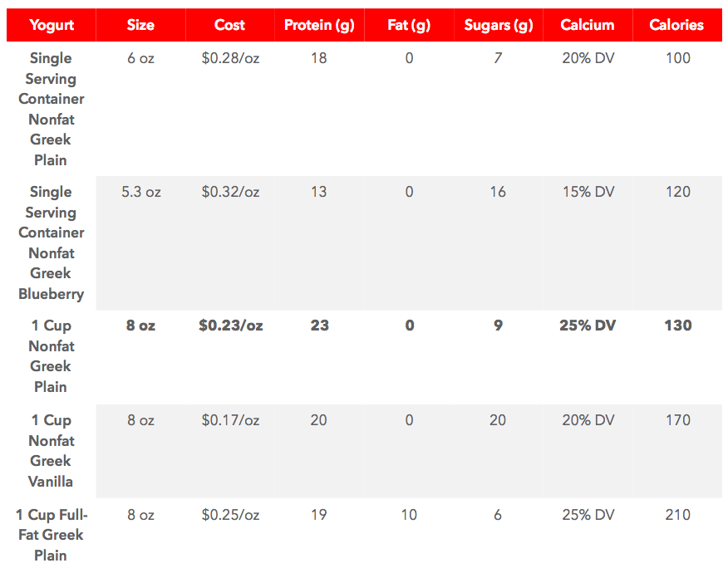The width and height of the screenshot is (728, 573).
Task: Click the Yogurt column header
Action: pos(51,25)
